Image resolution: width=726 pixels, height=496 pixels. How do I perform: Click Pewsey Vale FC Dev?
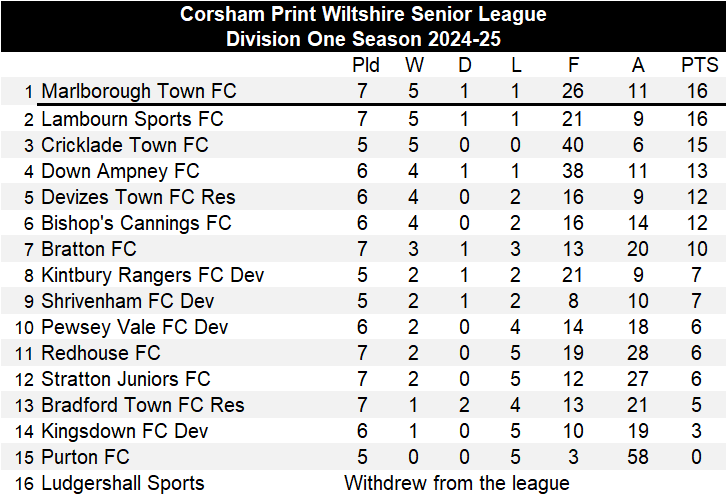[x=134, y=327]
